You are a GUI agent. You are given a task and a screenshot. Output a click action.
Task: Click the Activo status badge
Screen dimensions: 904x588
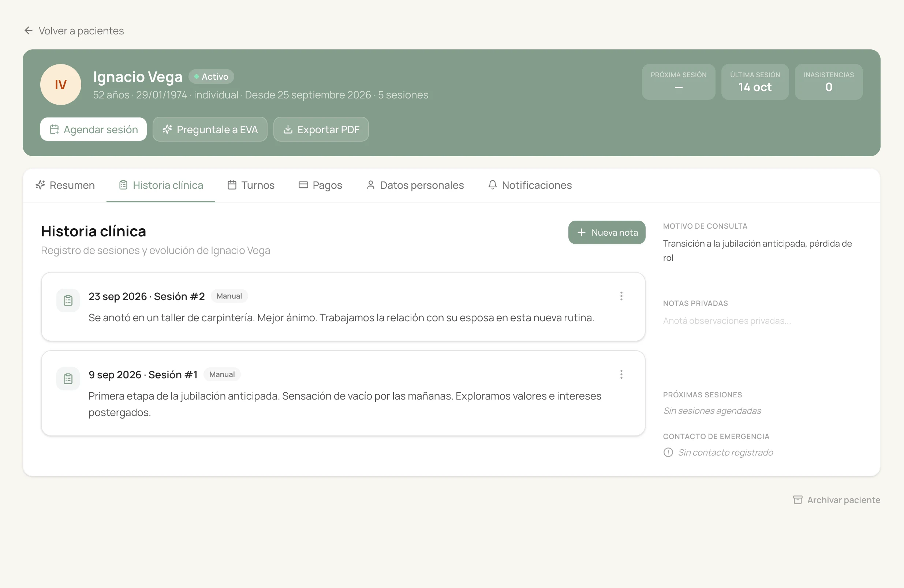tap(211, 76)
